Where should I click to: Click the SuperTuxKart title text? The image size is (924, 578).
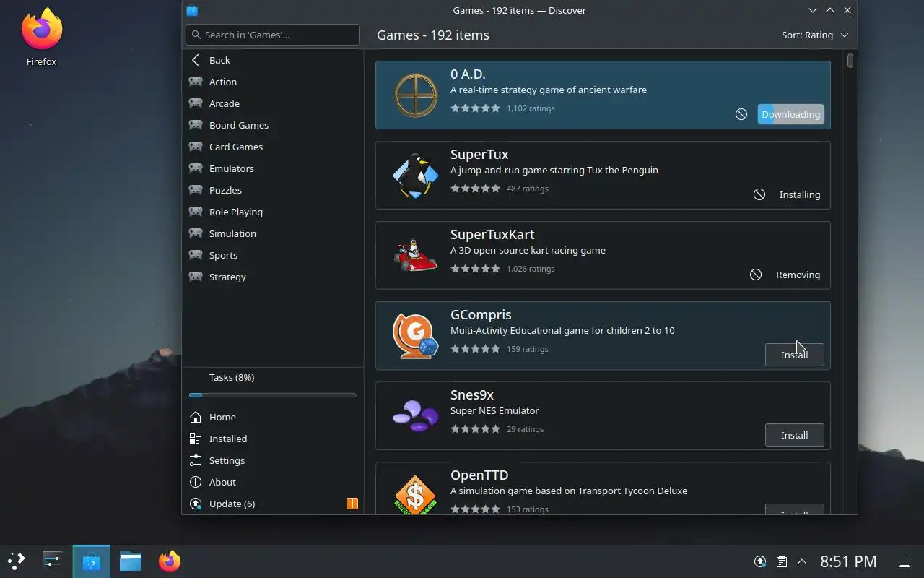pos(492,235)
